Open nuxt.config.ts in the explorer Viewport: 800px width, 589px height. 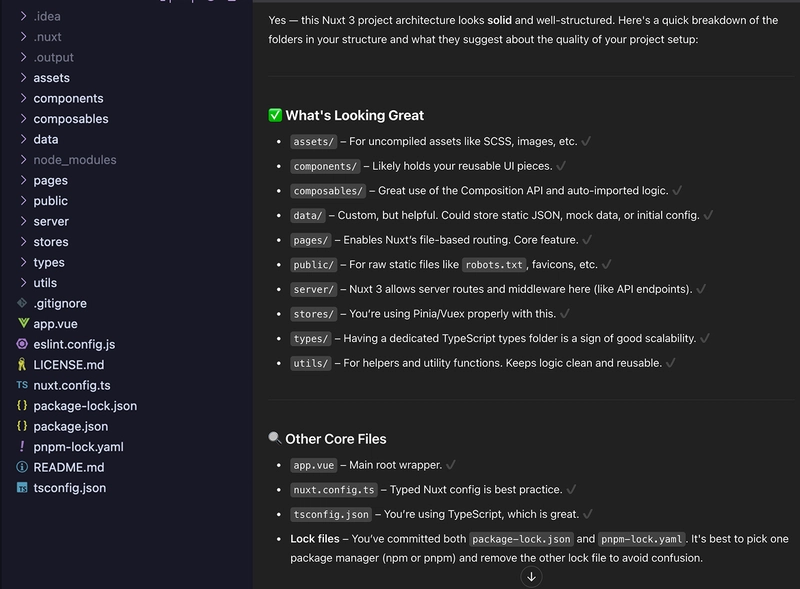click(72, 385)
